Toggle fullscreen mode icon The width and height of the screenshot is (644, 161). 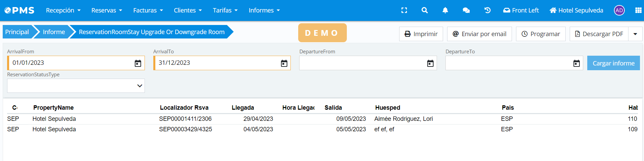click(x=404, y=10)
